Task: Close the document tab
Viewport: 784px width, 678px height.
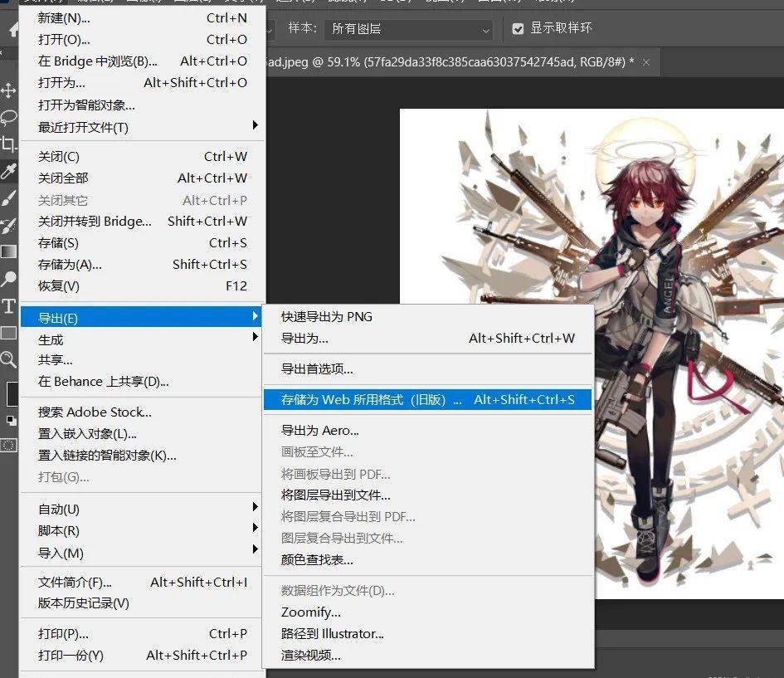Action: click(646, 62)
